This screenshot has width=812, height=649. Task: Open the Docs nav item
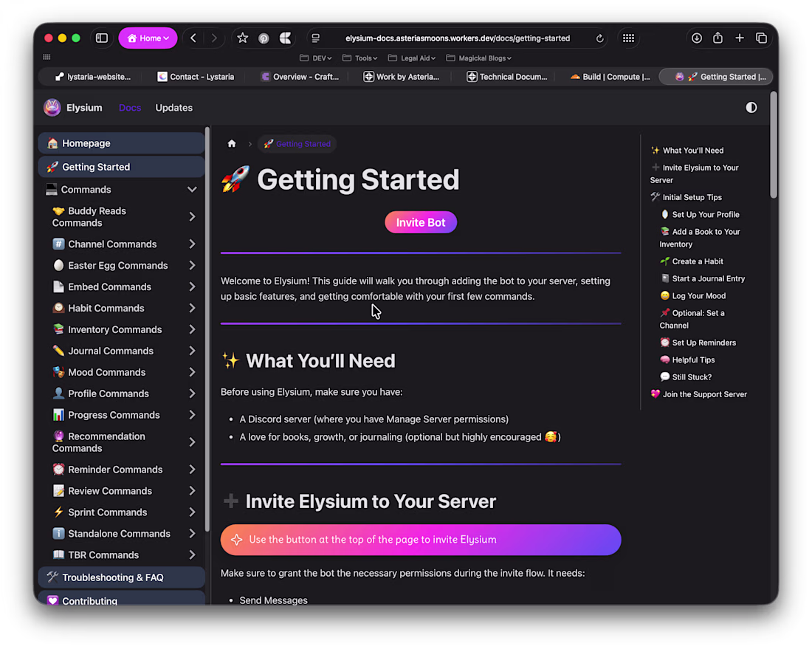click(x=130, y=108)
